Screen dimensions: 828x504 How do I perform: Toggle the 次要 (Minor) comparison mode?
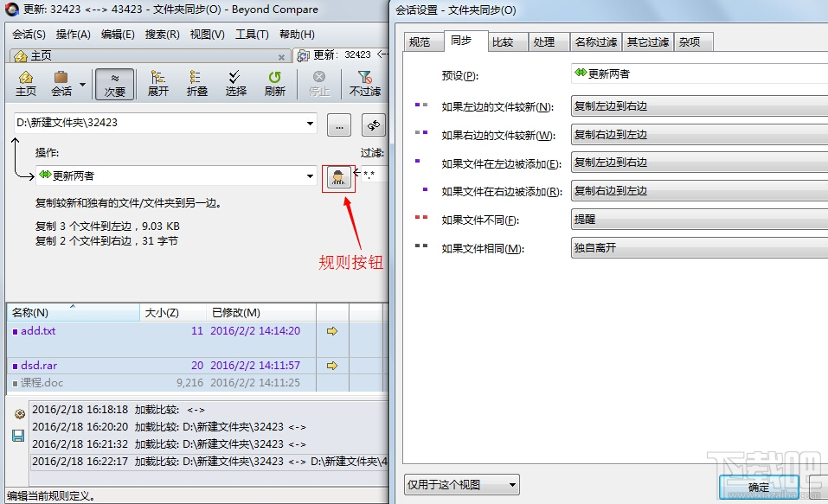(114, 83)
